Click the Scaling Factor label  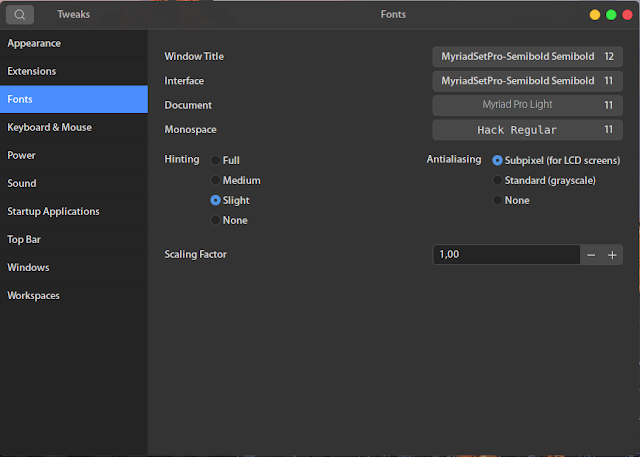coord(195,255)
